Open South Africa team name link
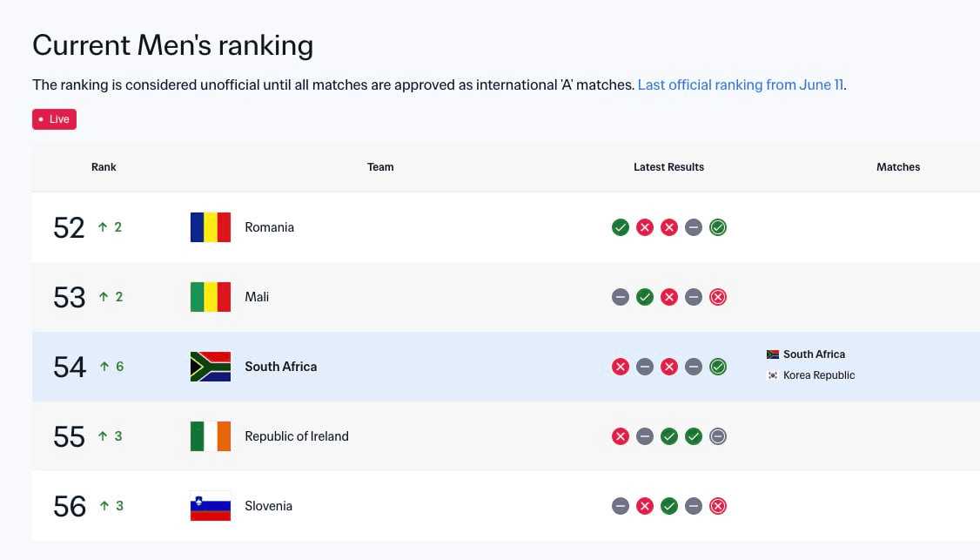980x560 pixels. tap(280, 367)
